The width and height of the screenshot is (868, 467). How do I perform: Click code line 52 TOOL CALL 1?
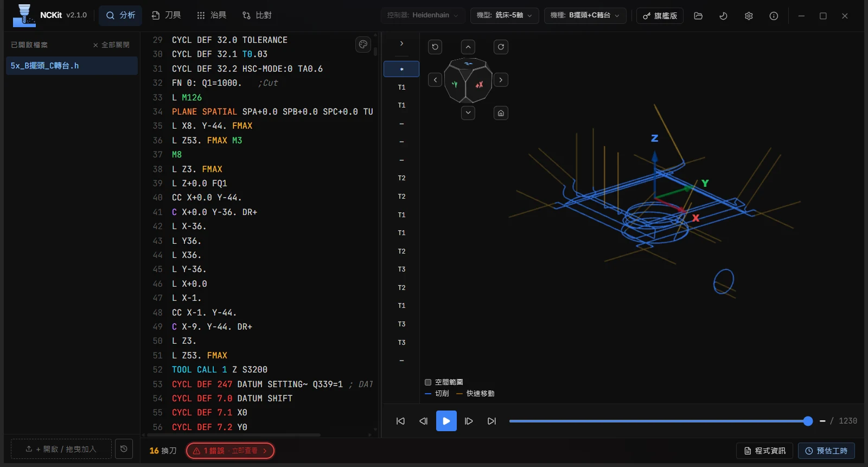(220, 370)
